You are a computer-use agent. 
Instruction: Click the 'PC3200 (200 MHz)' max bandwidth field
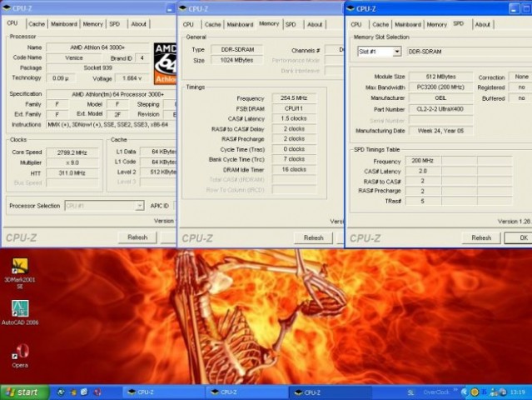point(440,87)
